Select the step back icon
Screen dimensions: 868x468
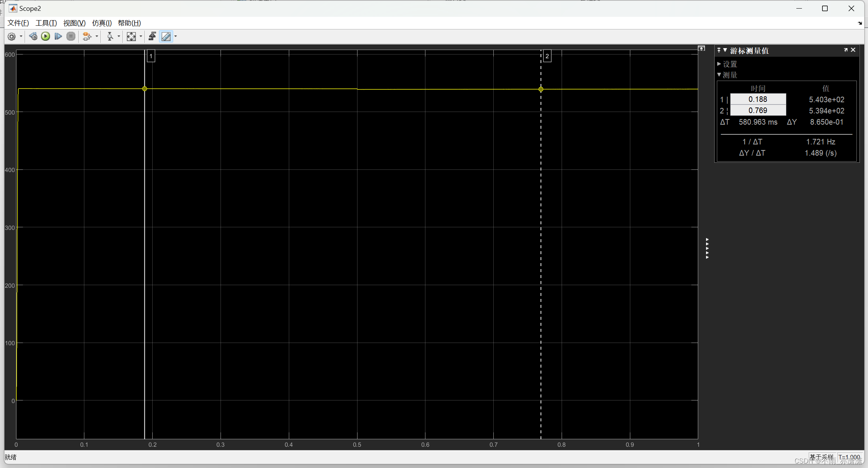click(x=33, y=36)
